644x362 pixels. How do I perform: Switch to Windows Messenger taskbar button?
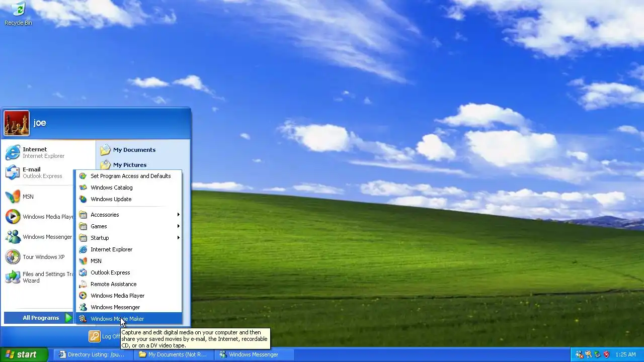tap(255, 354)
